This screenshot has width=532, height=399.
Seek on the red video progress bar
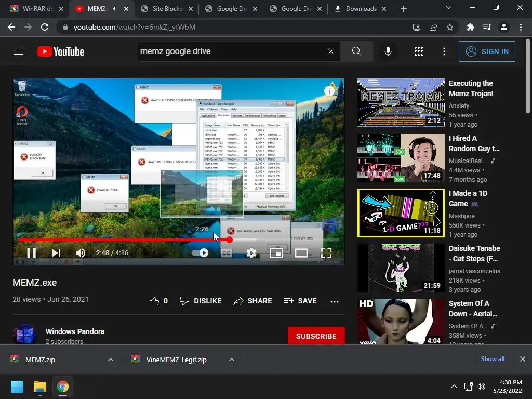pyautogui.click(x=179, y=240)
